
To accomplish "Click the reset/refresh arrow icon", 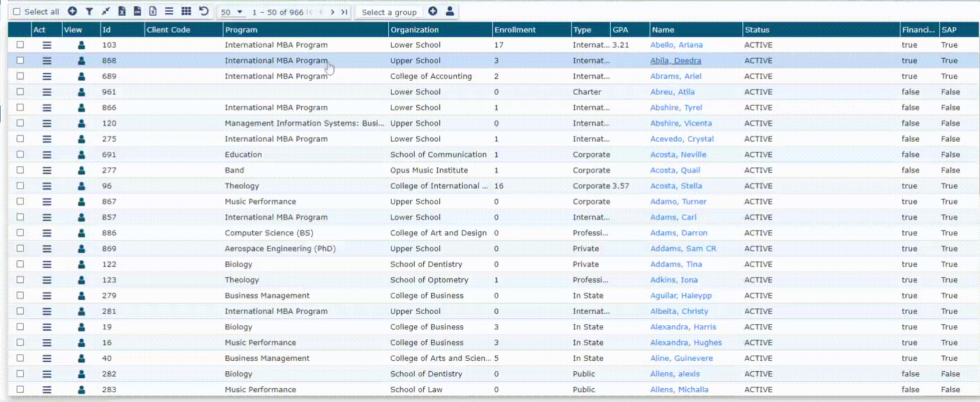I will [203, 11].
